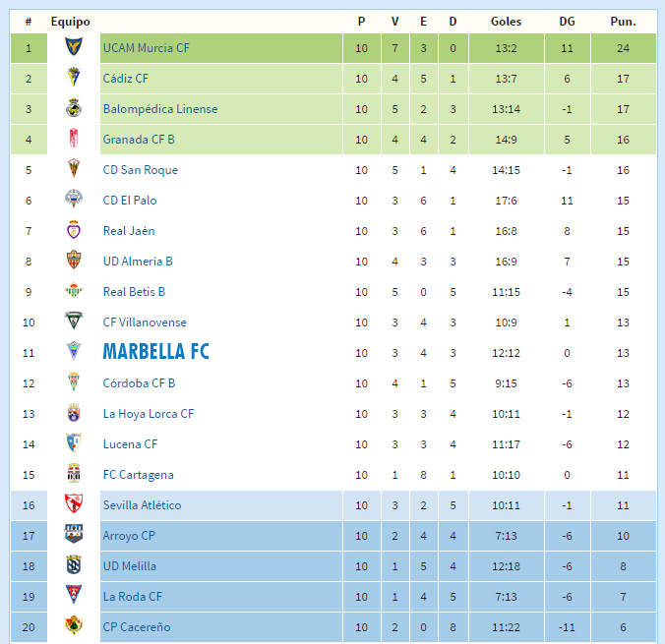Click the UCAM Murcia CF crest icon

point(74,46)
